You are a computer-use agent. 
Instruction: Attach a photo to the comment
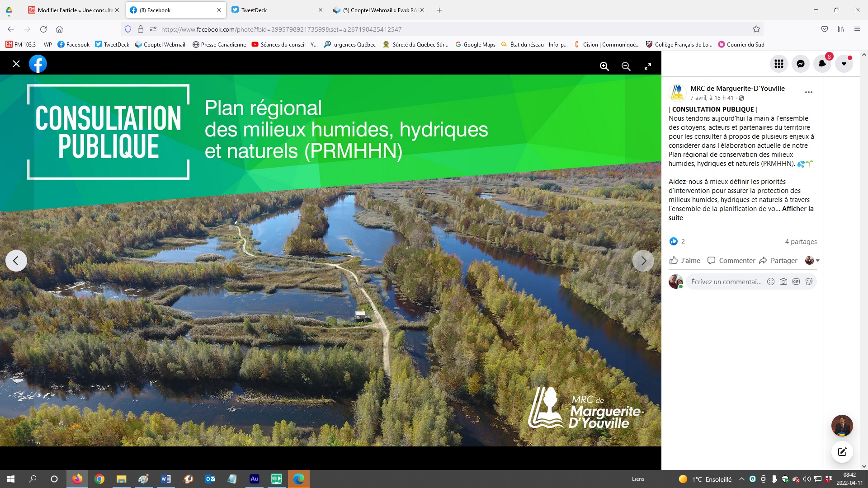click(x=783, y=282)
